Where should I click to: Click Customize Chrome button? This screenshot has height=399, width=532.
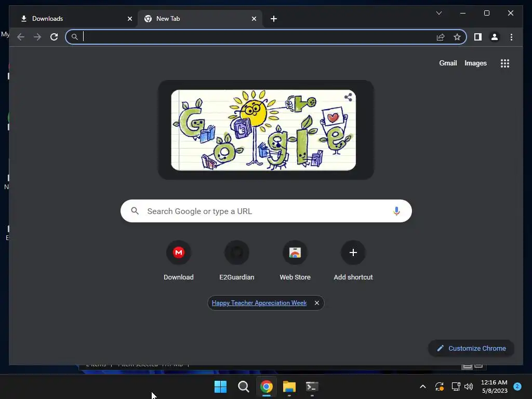471,349
